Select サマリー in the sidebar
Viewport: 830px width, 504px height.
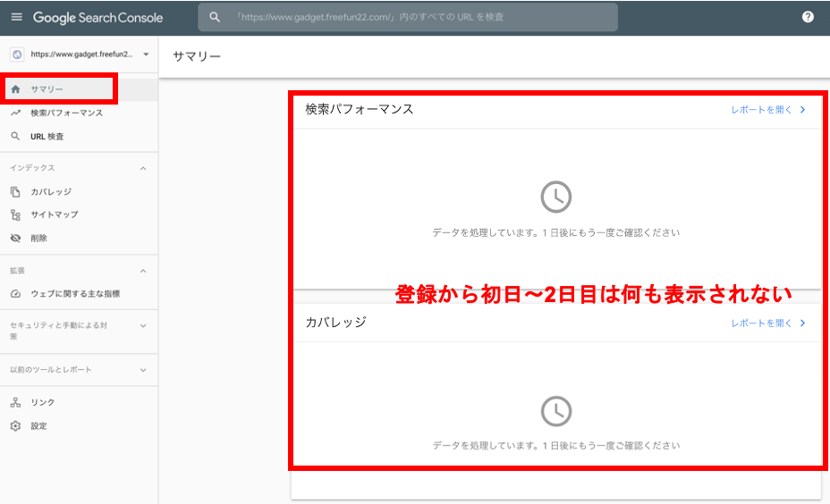tap(47, 89)
